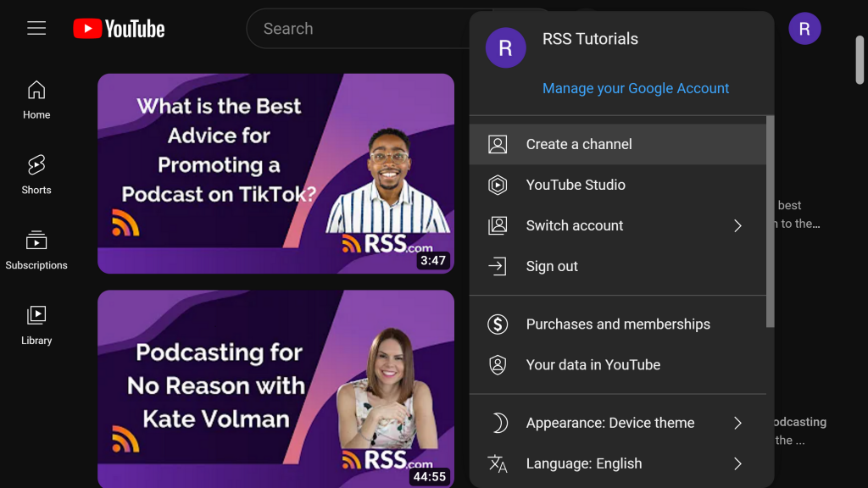Open Library from the sidebar
Viewport: 868px width, 488px height.
36,325
